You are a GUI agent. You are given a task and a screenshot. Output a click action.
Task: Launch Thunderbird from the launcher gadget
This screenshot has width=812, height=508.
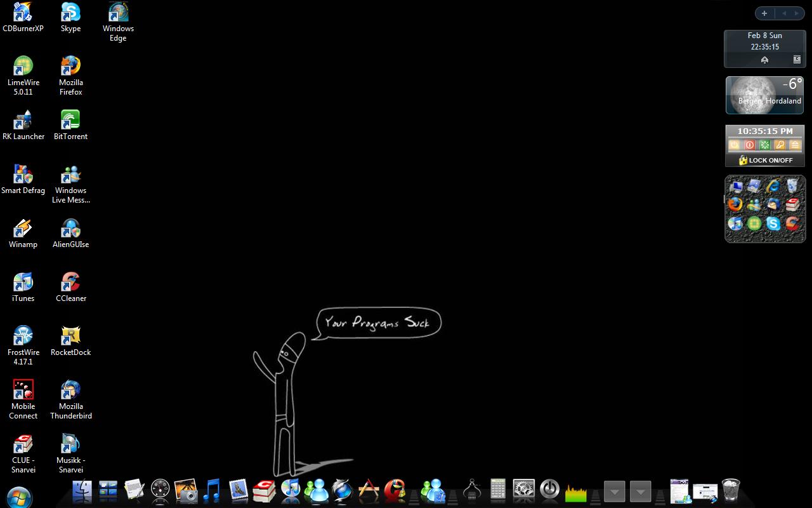coord(773,204)
